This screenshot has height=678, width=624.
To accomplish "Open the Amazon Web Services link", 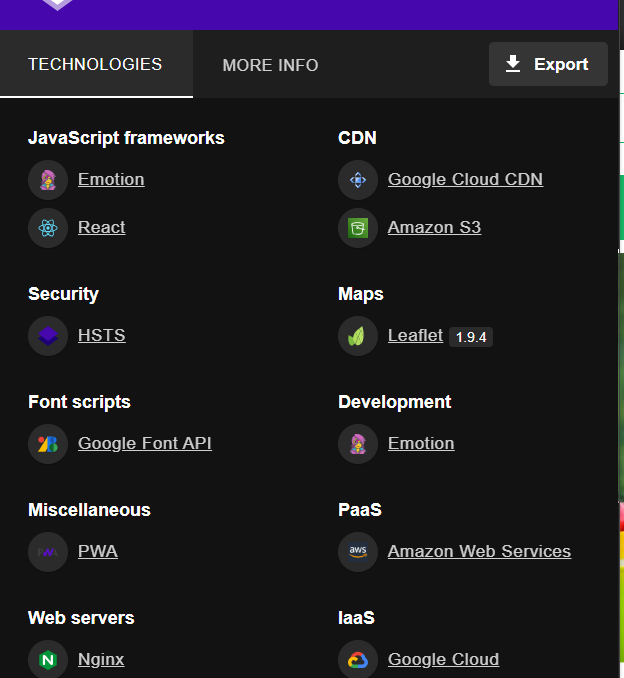I will pyautogui.click(x=479, y=552).
